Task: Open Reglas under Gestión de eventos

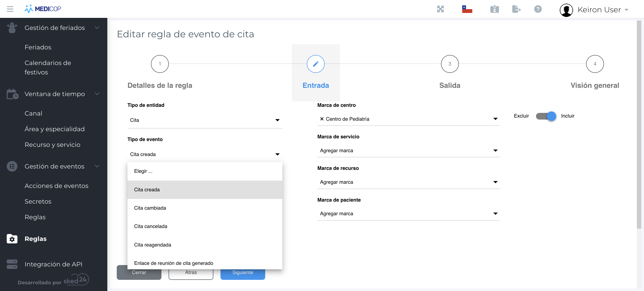Action: pyautogui.click(x=35, y=217)
